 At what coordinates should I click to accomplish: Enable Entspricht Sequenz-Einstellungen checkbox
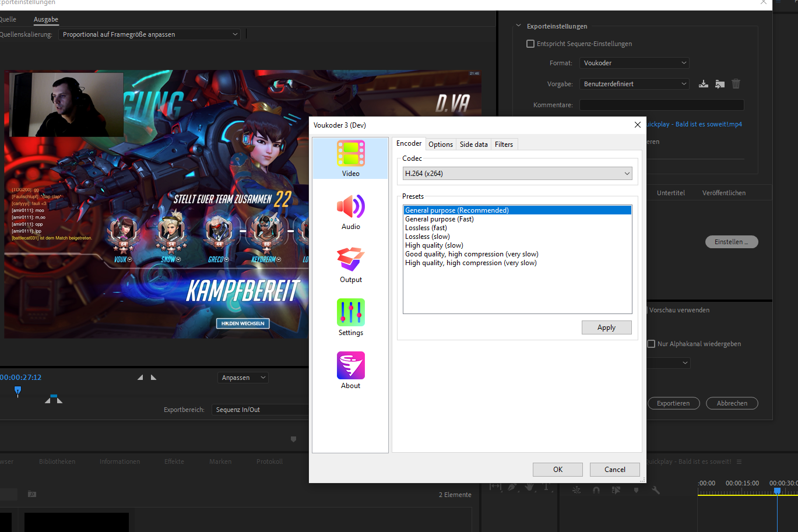[x=530, y=44]
